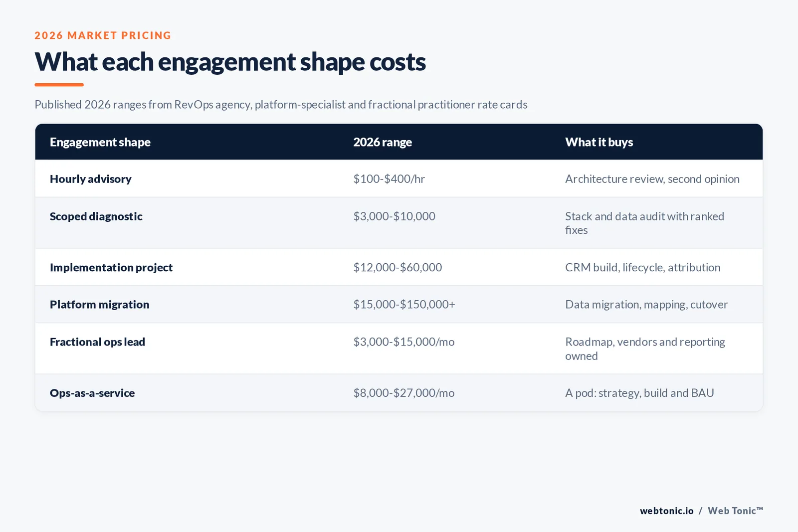Select the 'Implementation project' row label
798x532 pixels.
(111, 268)
